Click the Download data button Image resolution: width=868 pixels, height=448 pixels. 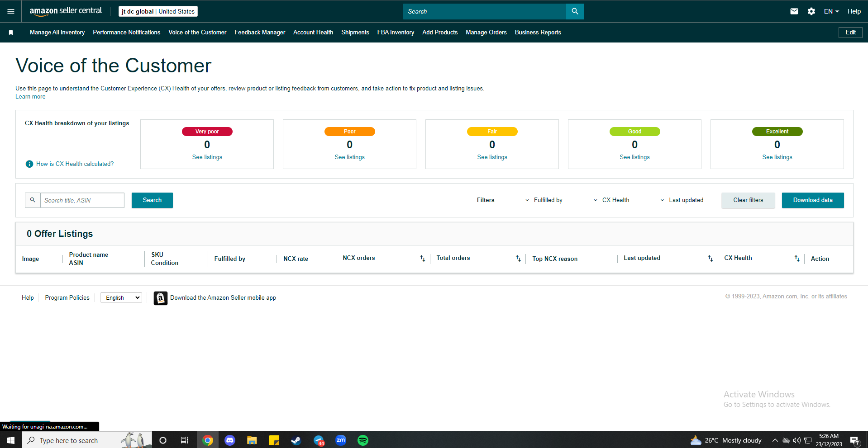click(813, 200)
